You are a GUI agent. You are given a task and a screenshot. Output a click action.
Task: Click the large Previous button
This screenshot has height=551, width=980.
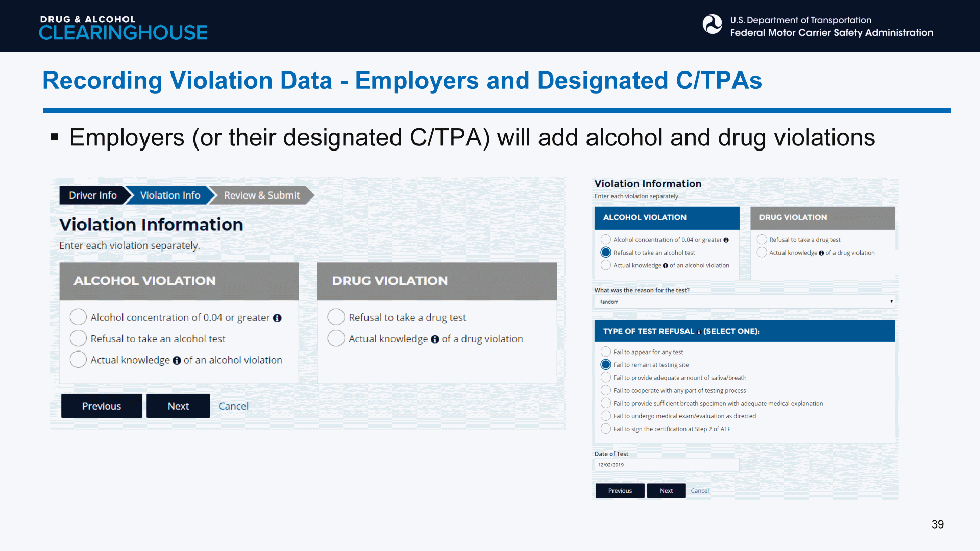coord(102,406)
